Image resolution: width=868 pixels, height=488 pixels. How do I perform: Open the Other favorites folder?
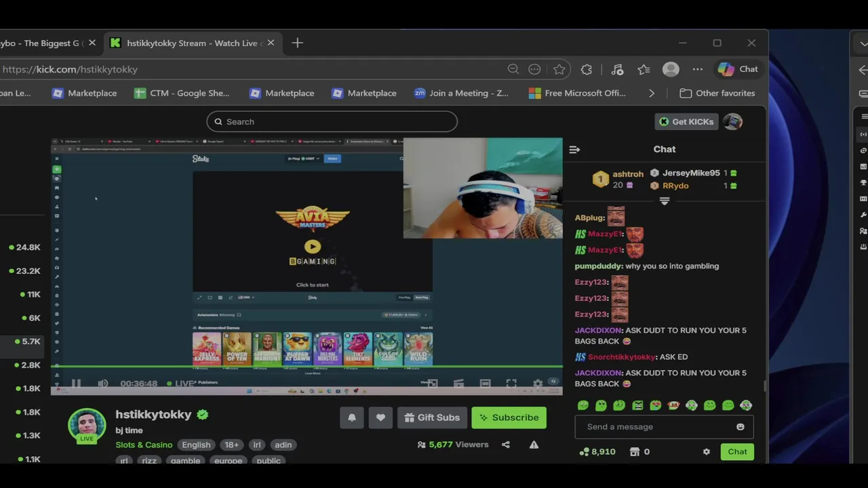coord(717,94)
